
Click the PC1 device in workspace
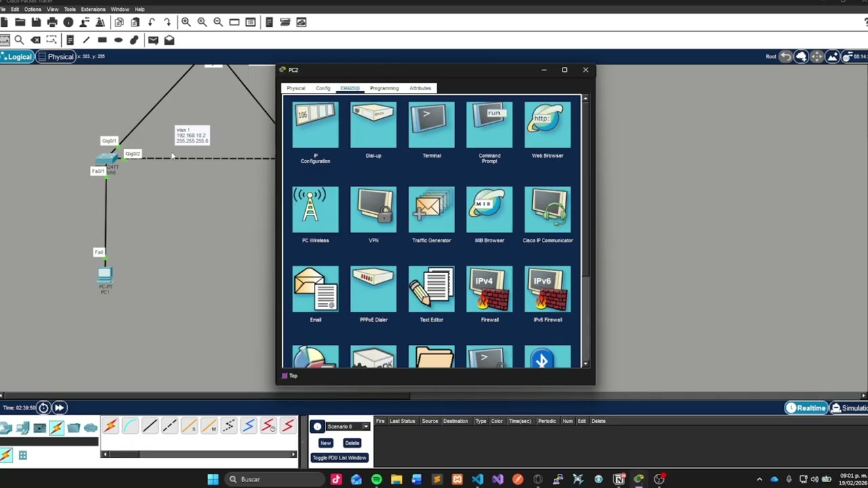coord(105,274)
